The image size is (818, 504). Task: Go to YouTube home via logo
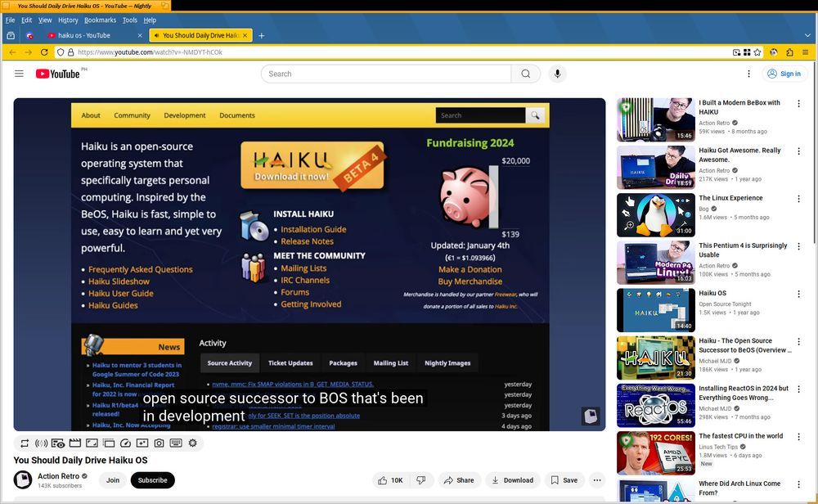click(x=58, y=74)
